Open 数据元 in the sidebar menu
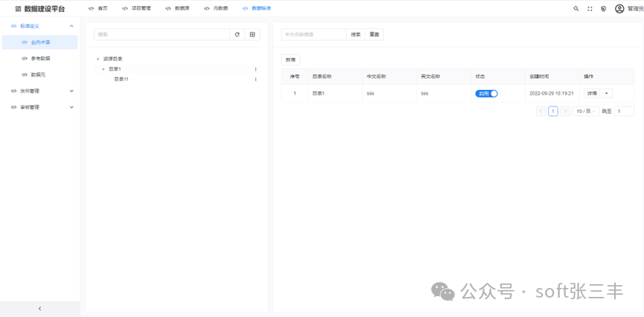The width and height of the screenshot is (644, 317). (40, 74)
